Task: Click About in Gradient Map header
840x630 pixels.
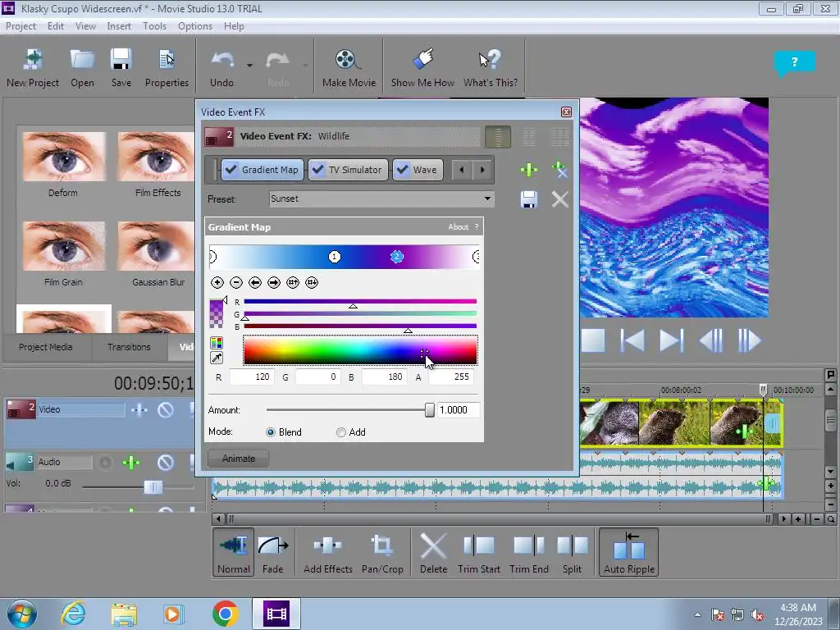Action: click(x=458, y=227)
